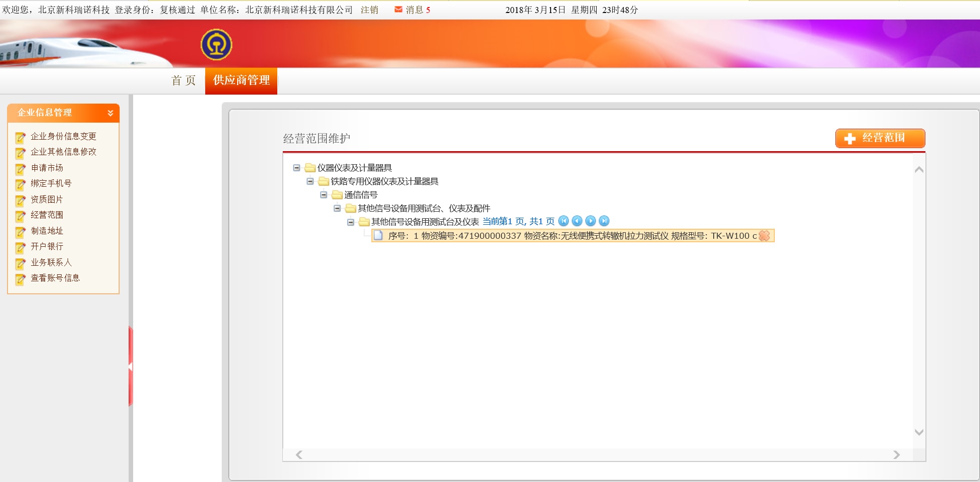Collapse 其他信号设备用测试台及仪表 node
This screenshot has width=980, height=482.
coord(351,222)
